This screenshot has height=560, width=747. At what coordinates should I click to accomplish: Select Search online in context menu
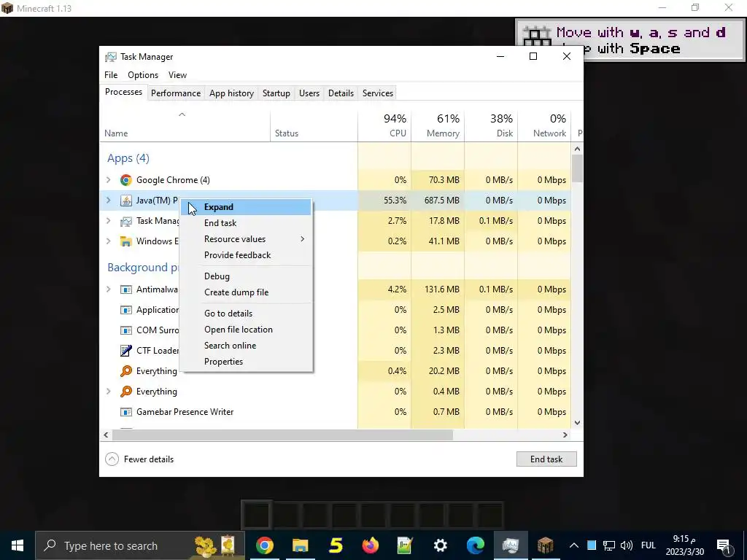pyautogui.click(x=246, y=346)
